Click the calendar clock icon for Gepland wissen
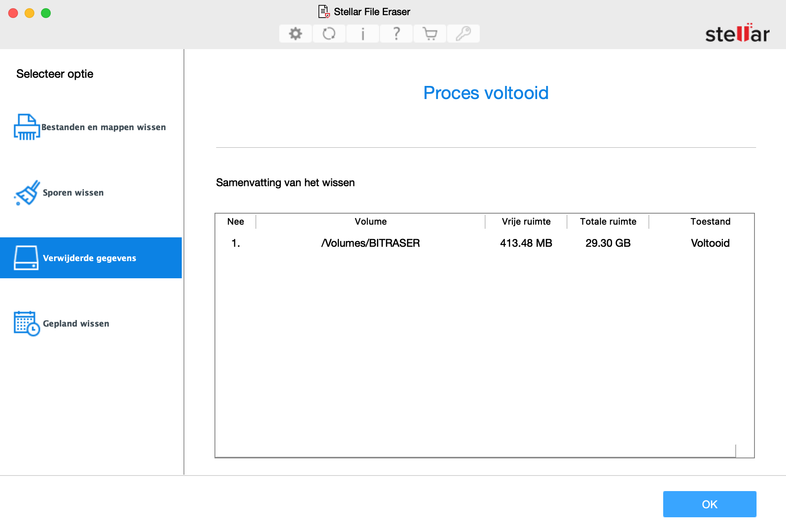 27,323
